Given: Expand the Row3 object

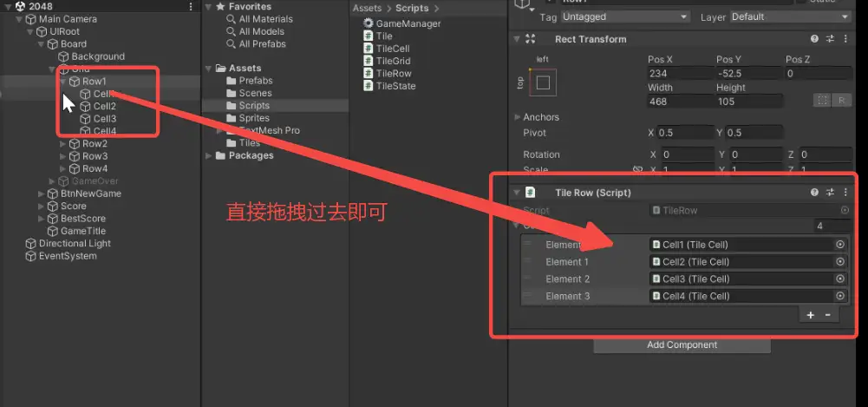Looking at the screenshot, I should 63,156.
